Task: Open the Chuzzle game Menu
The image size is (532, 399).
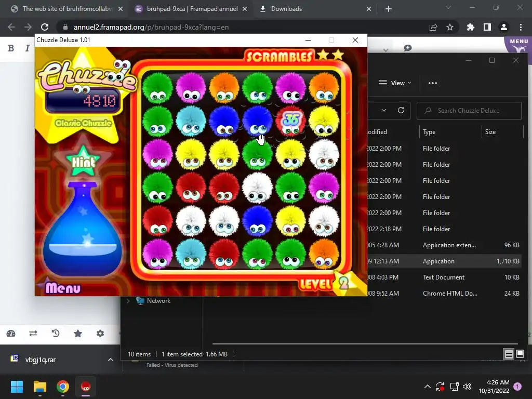Action: [63, 288]
